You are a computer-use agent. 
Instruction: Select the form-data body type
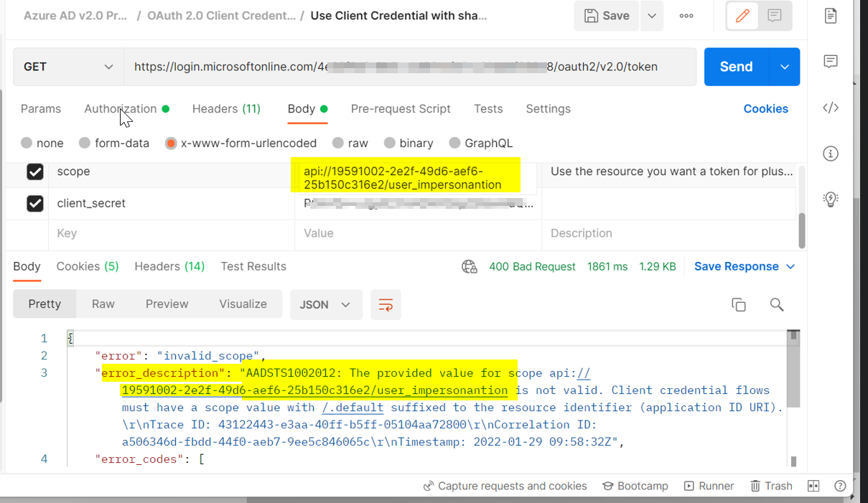[x=85, y=143]
